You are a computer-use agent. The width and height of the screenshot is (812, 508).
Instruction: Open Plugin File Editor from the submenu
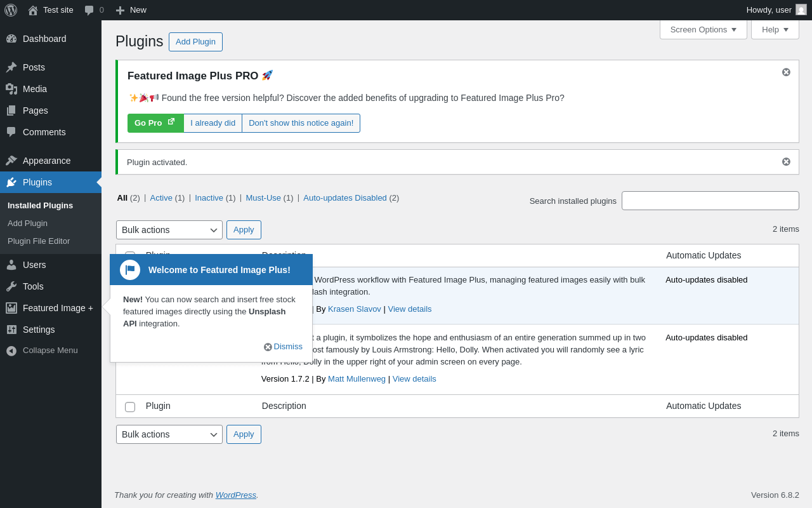[x=39, y=241]
